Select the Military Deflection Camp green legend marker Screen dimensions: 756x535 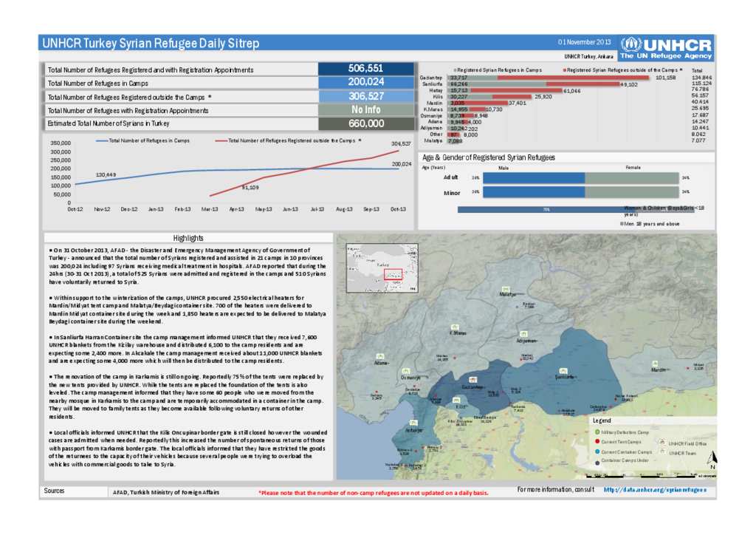[x=597, y=432]
